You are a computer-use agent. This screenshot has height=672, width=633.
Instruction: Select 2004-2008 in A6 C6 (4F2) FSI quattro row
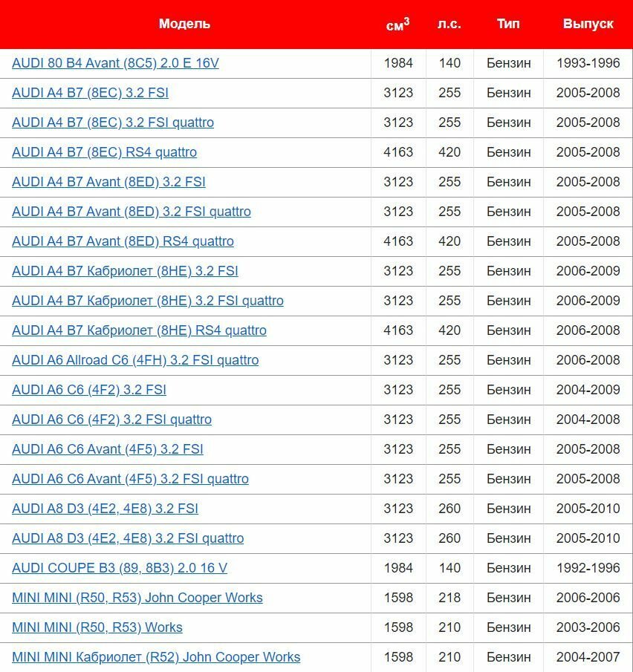coord(588,419)
